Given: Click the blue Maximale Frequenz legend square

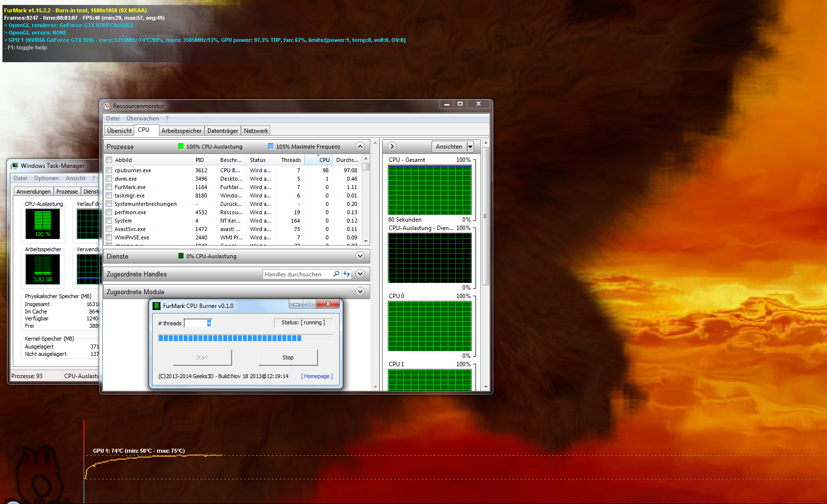Looking at the screenshot, I should click(271, 147).
